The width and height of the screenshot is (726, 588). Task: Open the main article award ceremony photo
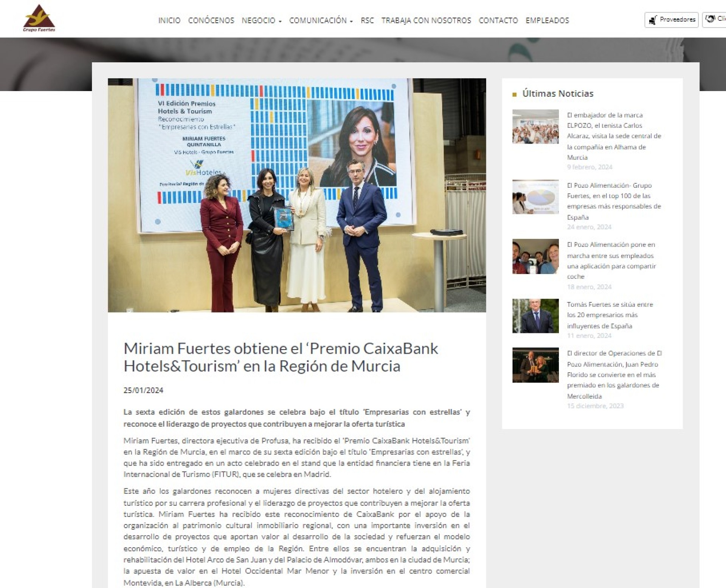pos(297,195)
